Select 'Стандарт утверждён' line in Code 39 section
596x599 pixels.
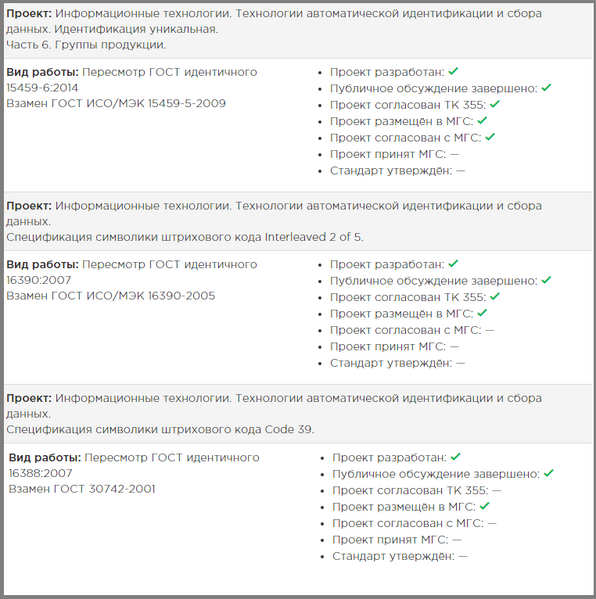pyautogui.click(x=400, y=556)
